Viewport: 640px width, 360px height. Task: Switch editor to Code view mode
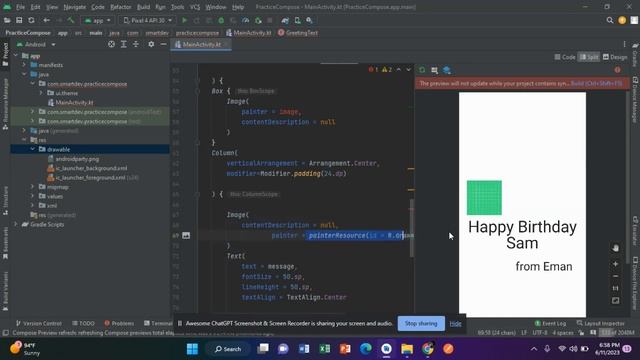coord(565,57)
